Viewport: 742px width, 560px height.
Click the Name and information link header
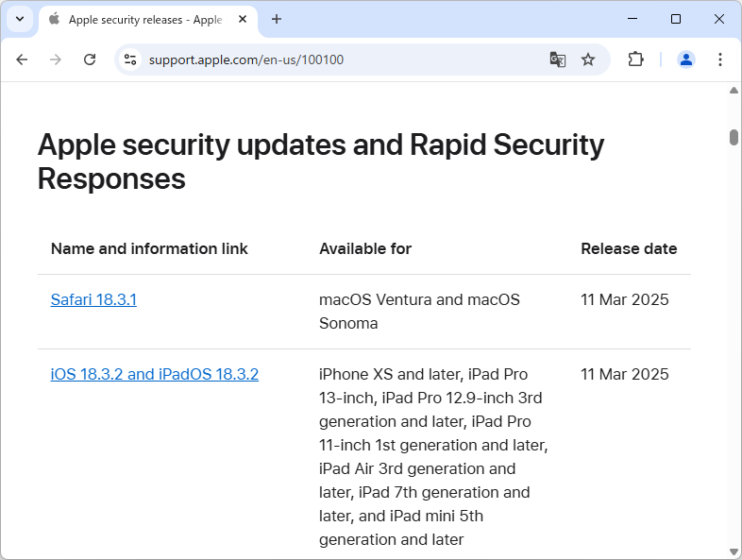(149, 249)
